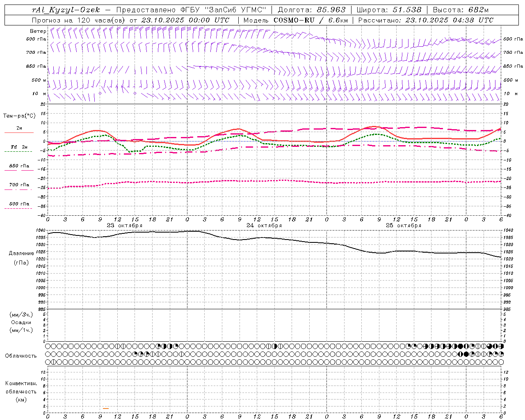Select the Давление pressure panel label

point(21,253)
